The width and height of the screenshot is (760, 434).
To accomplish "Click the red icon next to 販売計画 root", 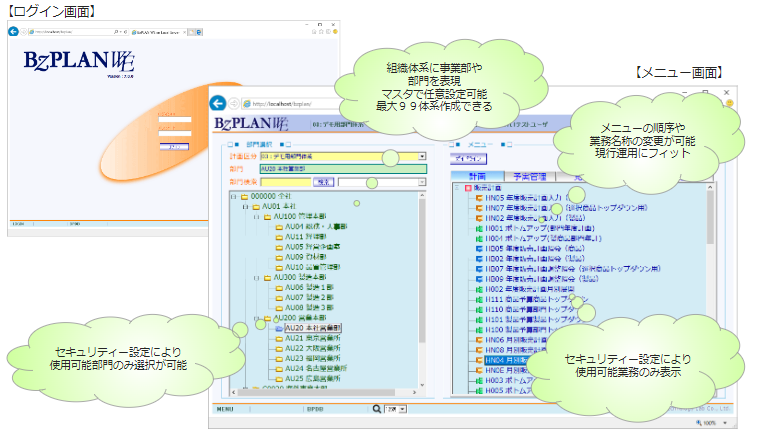I will pos(468,188).
